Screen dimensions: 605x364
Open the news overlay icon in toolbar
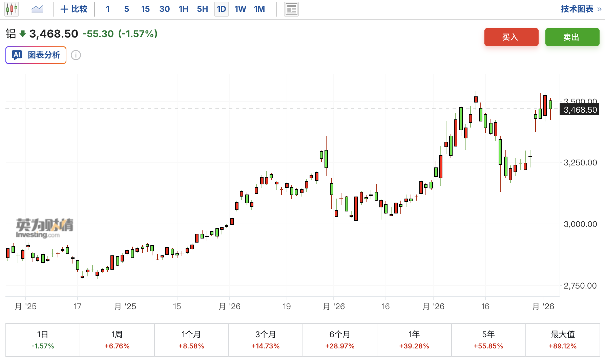pos(291,9)
